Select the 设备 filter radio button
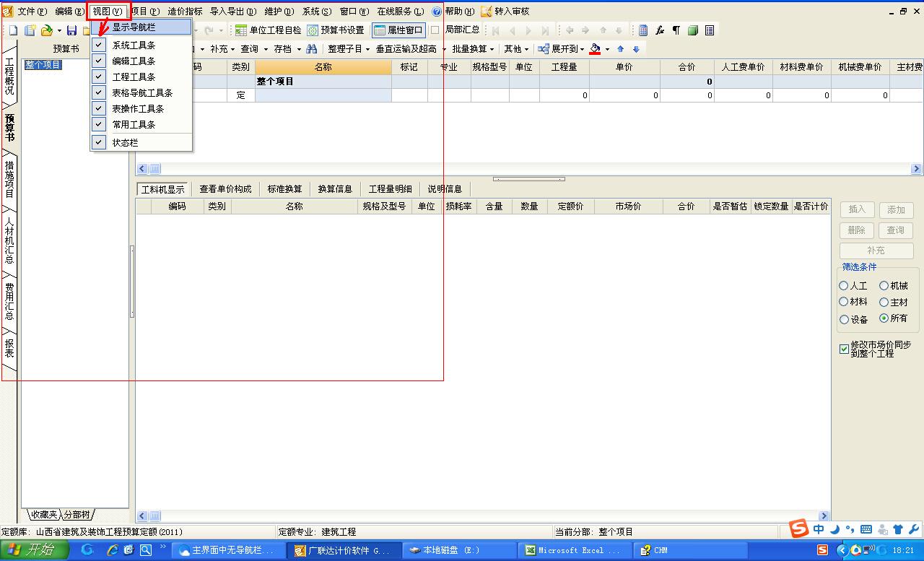Viewport: 924px width, 561px height. click(844, 319)
